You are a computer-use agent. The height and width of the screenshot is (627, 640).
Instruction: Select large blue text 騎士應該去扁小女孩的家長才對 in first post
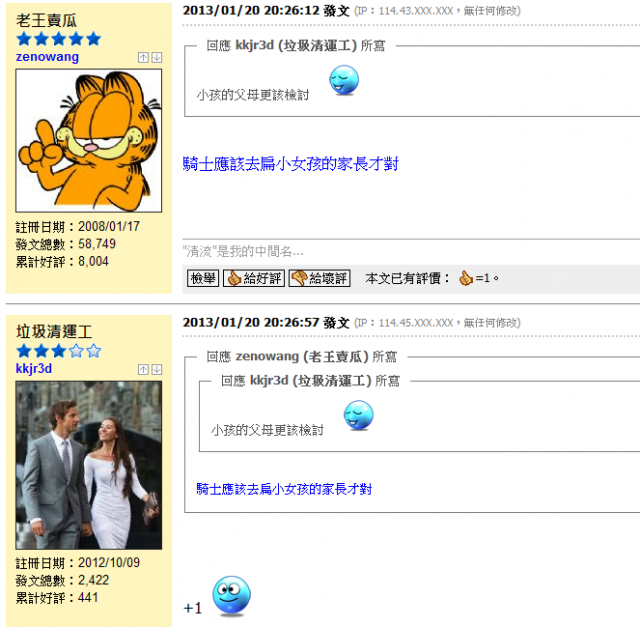click(x=291, y=164)
